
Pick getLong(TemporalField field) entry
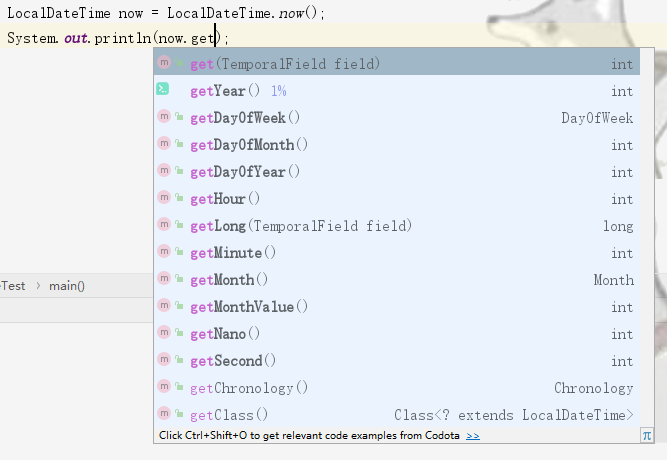(396, 226)
